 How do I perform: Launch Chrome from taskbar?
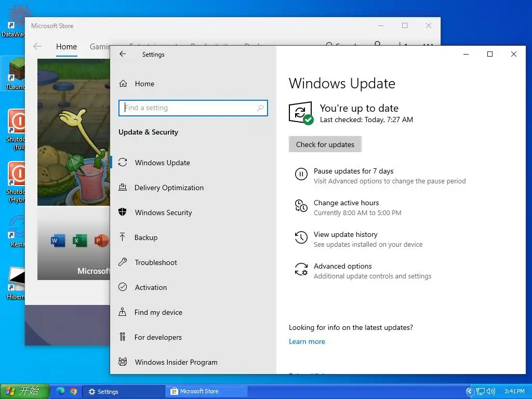tap(74, 391)
